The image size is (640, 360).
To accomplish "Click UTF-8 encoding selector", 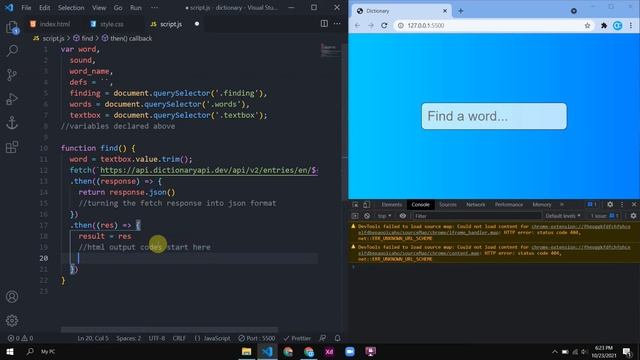I will [157, 338].
